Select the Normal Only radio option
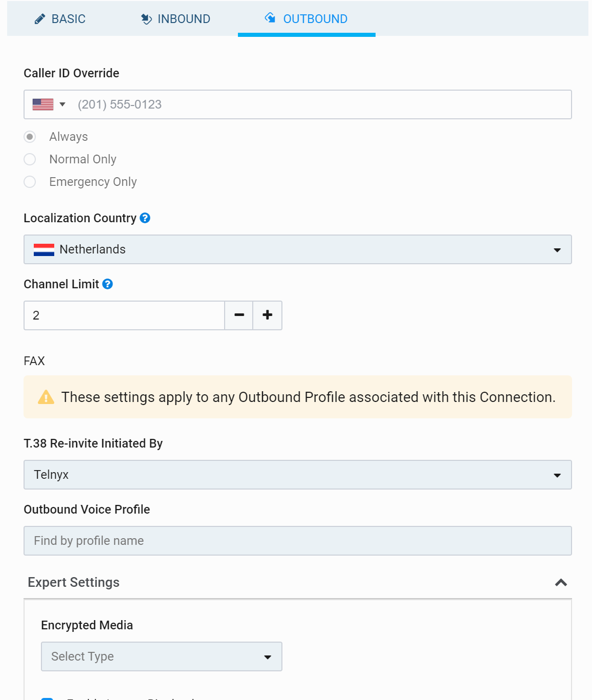The image size is (592, 700). 30,159
